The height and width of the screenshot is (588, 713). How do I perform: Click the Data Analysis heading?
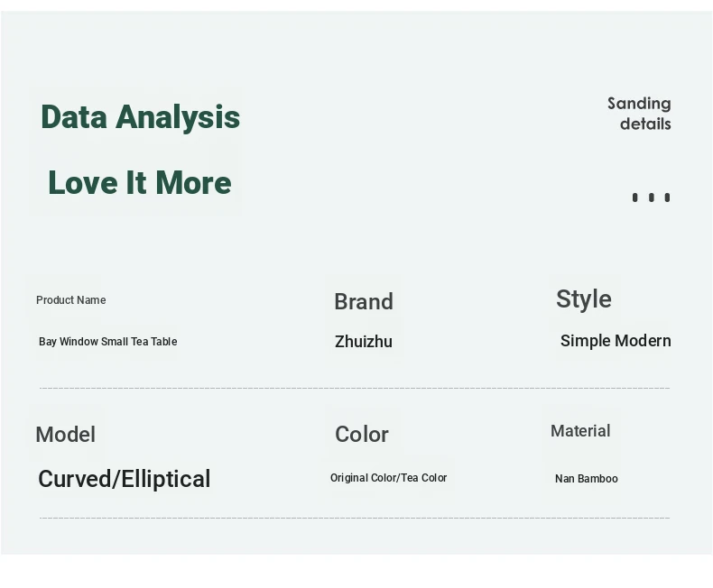coord(141,117)
